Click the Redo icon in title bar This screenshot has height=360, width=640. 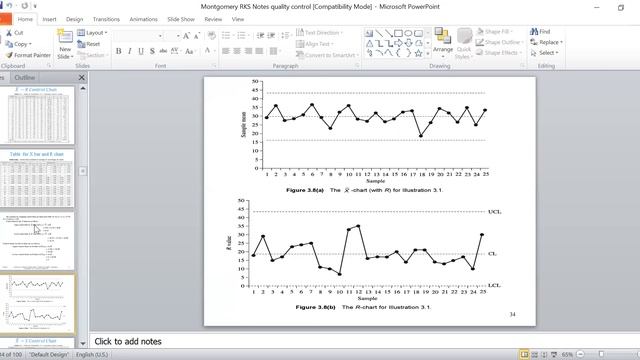(x=25, y=6)
